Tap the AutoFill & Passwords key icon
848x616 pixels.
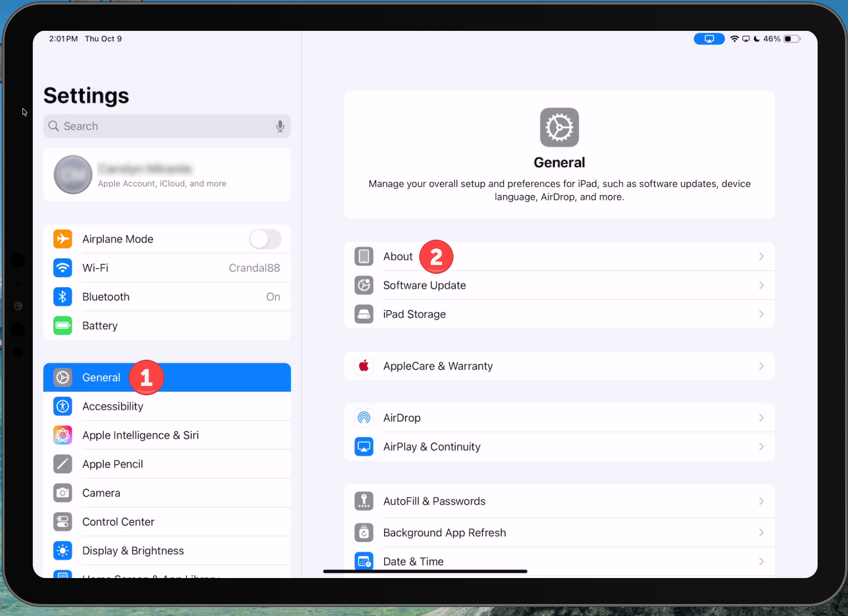(364, 501)
